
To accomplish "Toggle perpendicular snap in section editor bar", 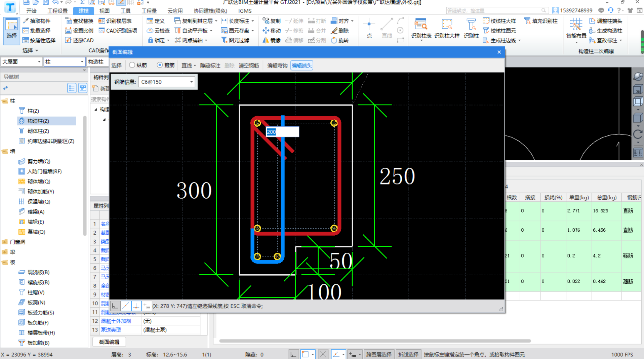I will 136,306.
